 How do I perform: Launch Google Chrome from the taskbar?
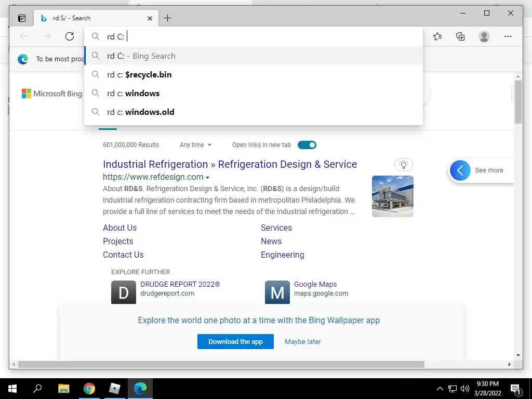click(x=89, y=389)
